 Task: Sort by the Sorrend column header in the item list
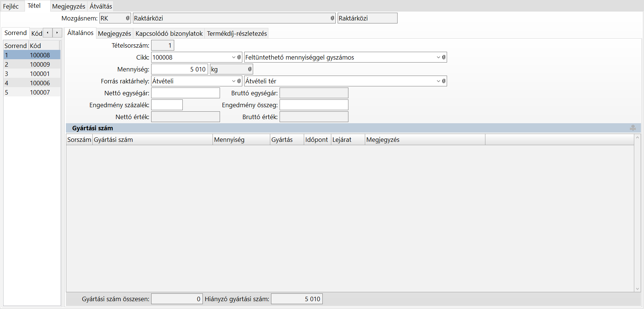16,46
